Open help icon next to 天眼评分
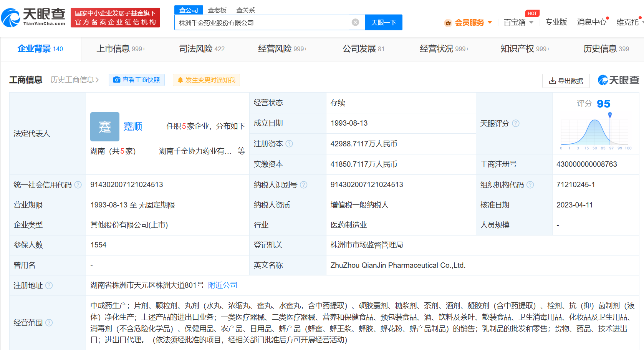Image resolution: width=644 pixels, height=350 pixels. coord(516,123)
